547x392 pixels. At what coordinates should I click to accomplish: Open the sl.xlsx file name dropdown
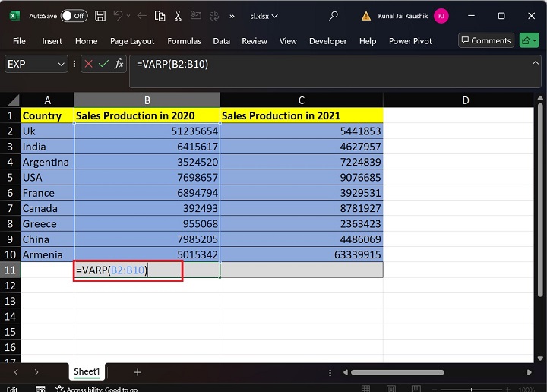[x=264, y=16]
